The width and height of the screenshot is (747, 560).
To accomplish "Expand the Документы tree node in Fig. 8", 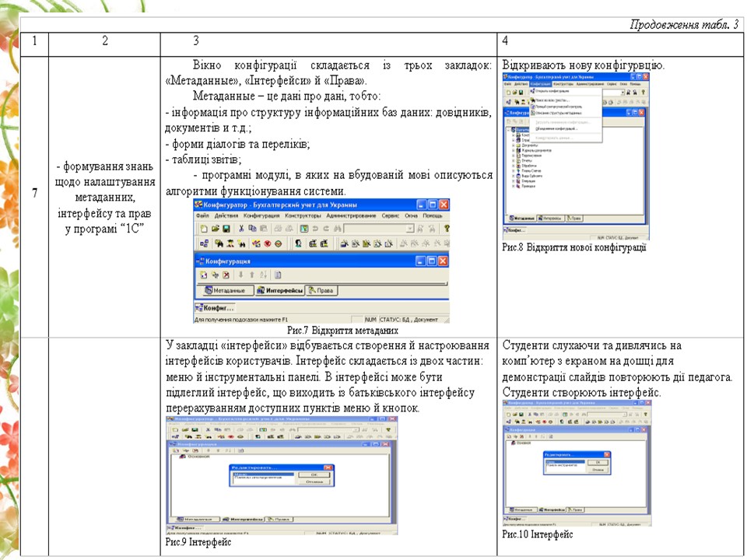I will point(513,145).
